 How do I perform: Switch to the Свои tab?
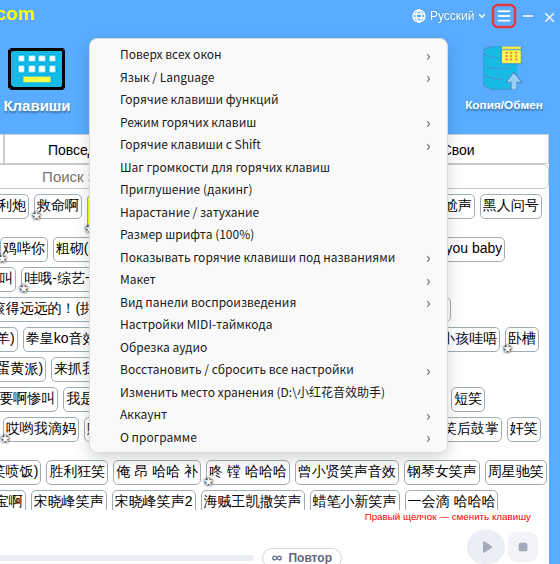pos(497,150)
